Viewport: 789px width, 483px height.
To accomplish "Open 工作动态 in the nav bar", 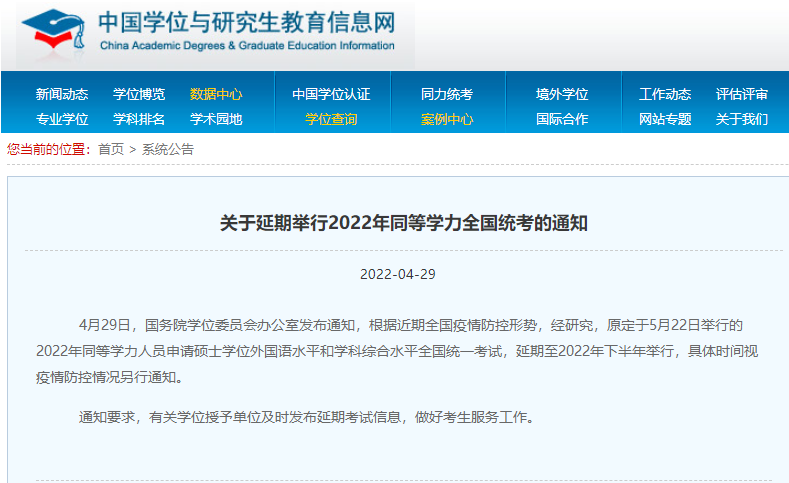I will point(665,95).
